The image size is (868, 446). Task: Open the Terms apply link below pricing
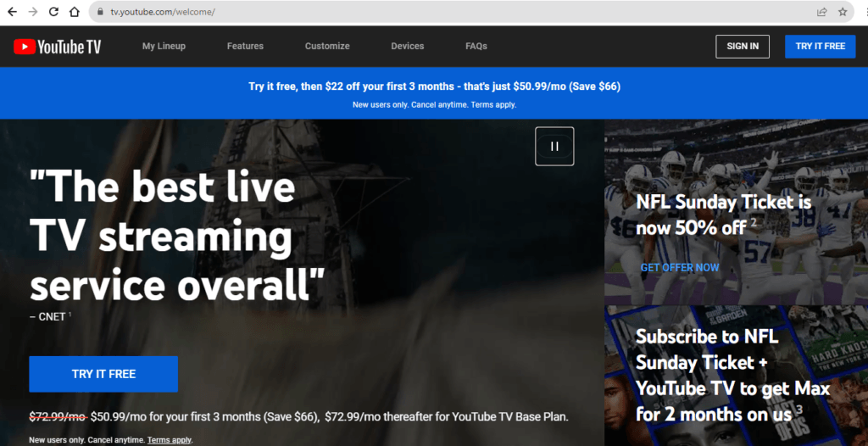coord(170,440)
